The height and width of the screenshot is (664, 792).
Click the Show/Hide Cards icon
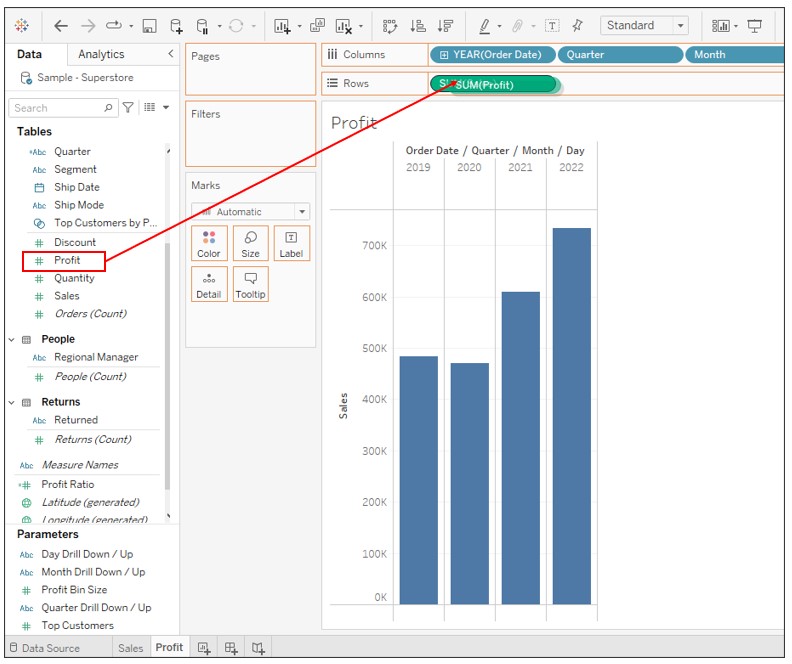720,26
